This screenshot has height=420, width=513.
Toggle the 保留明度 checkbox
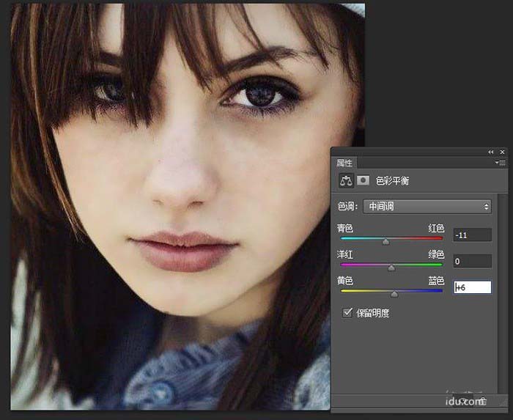(348, 313)
